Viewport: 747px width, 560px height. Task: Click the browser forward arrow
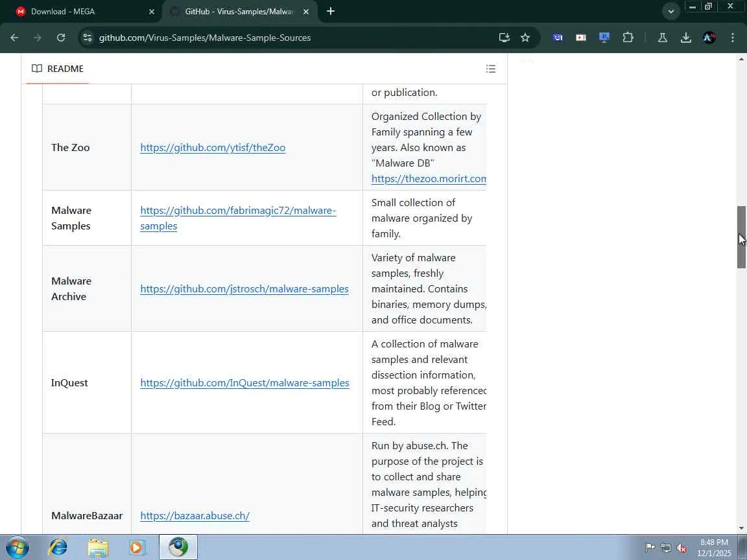pyautogui.click(x=37, y=38)
